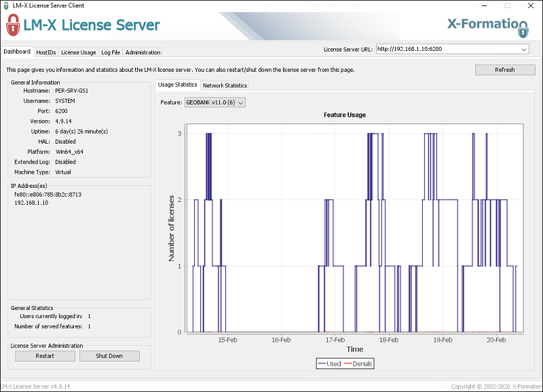Go to the Administration tab
The image size is (543, 392).
(x=143, y=52)
